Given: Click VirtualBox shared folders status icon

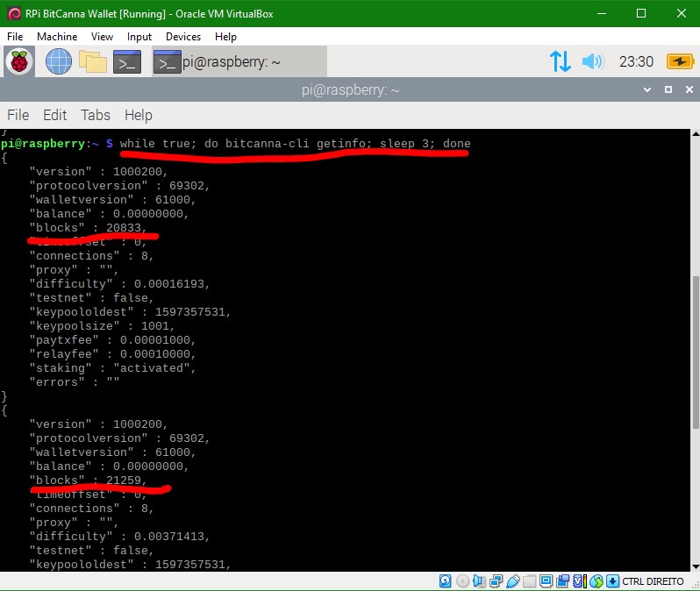Looking at the screenshot, I should click(x=530, y=581).
